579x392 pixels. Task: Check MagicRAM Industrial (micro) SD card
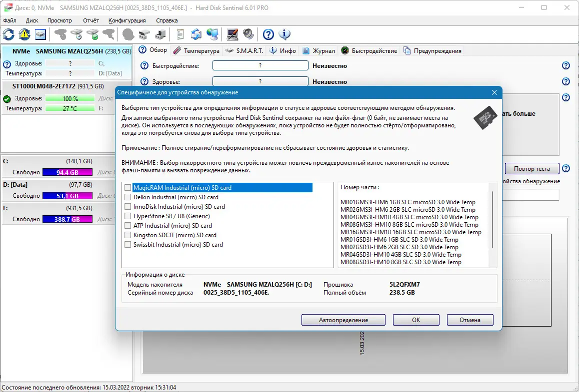click(x=128, y=188)
